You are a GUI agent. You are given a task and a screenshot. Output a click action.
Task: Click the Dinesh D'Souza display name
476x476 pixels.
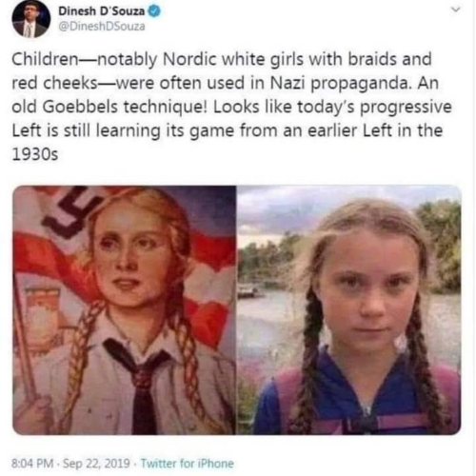coord(102,11)
